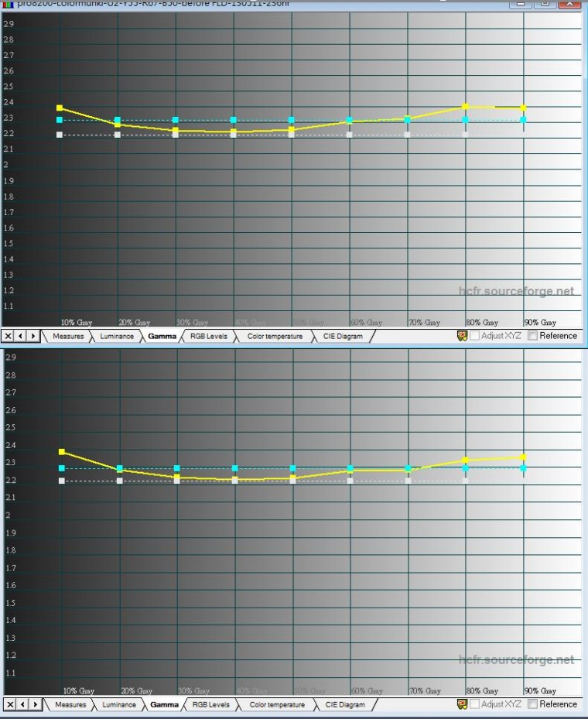
Task: Open Measures tab in lower window
Action: coord(70,704)
